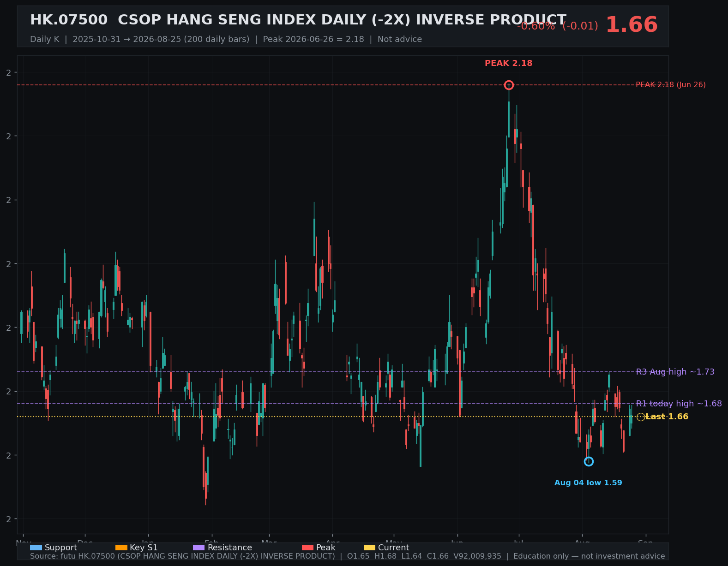The width and height of the screenshot is (728, 566).
Task: Click the Aug label on the time axis
Action: click(x=582, y=542)
